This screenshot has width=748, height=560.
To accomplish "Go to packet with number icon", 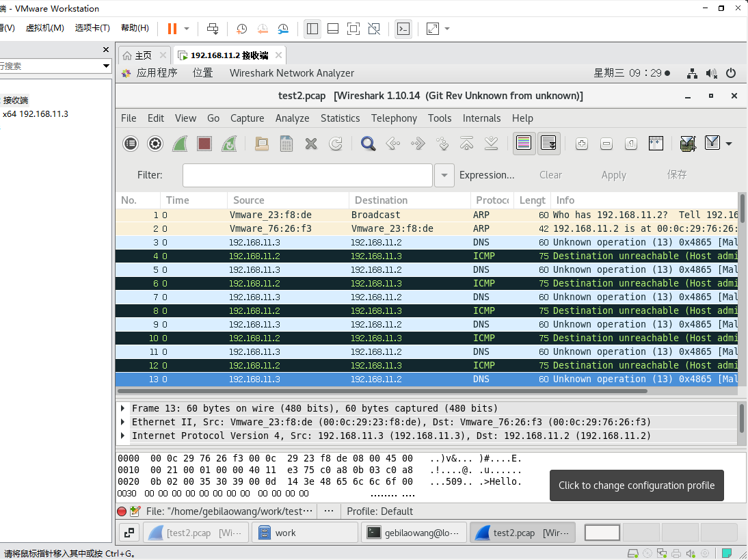I will pos(442,144).
